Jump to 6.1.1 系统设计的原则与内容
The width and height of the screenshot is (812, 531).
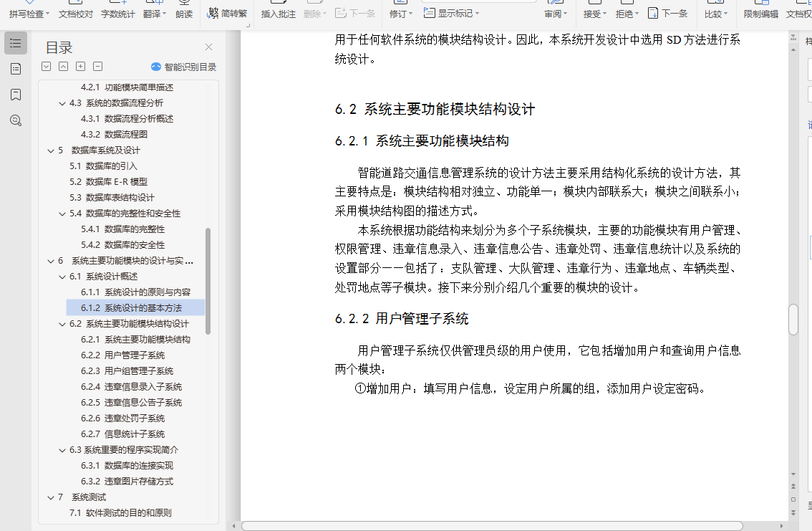point(135,292)
